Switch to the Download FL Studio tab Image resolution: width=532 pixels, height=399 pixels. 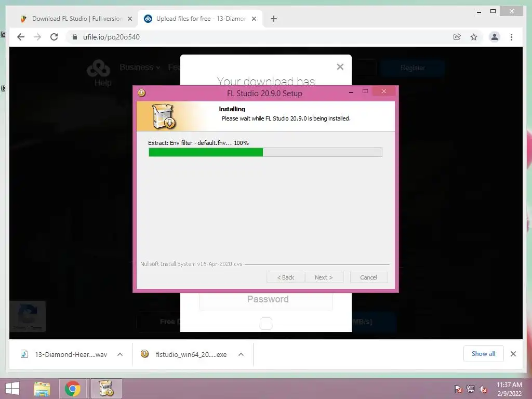76,19
